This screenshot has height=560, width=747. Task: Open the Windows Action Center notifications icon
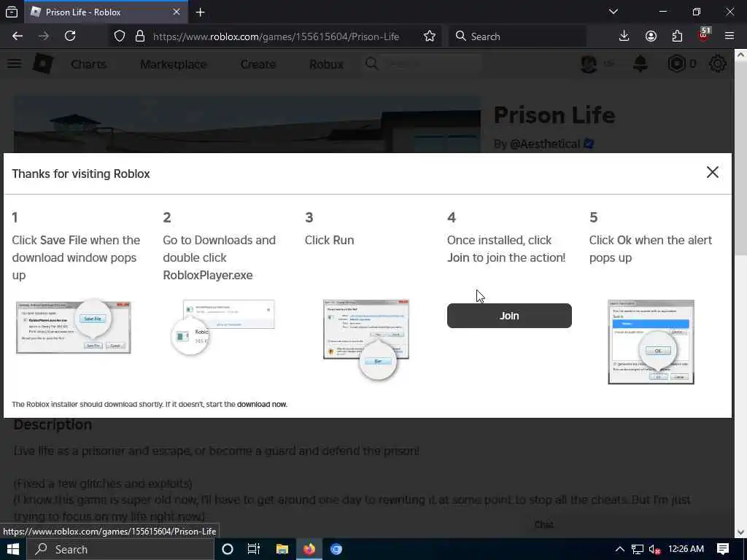coord(723,549)
